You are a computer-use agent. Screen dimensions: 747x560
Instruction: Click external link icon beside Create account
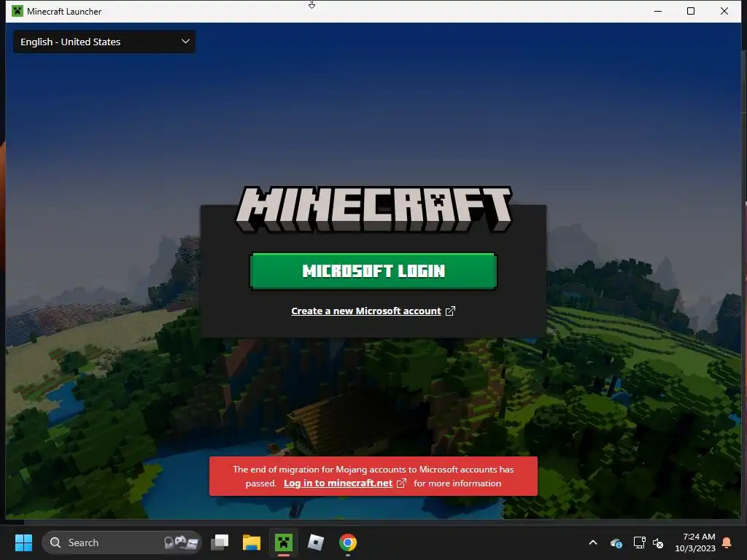click(x=450, y=311)
